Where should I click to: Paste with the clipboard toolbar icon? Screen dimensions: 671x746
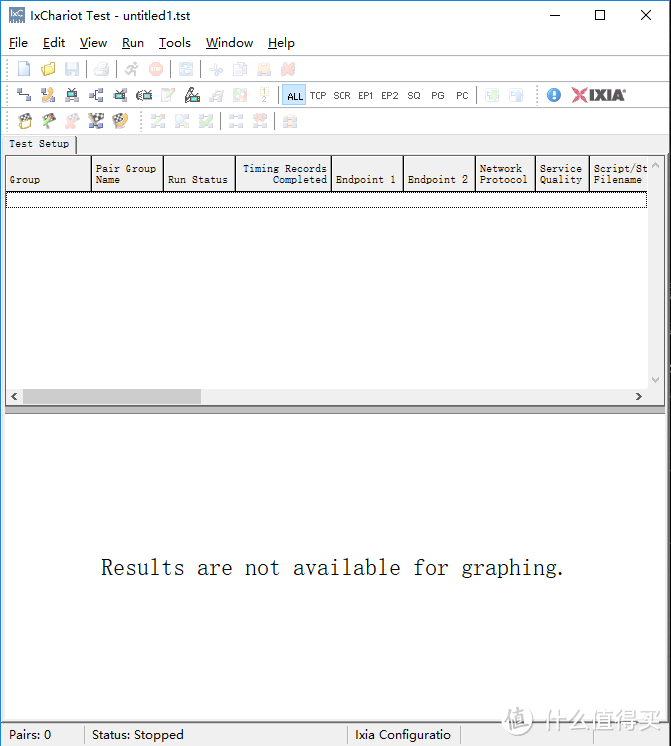[264, 69]
